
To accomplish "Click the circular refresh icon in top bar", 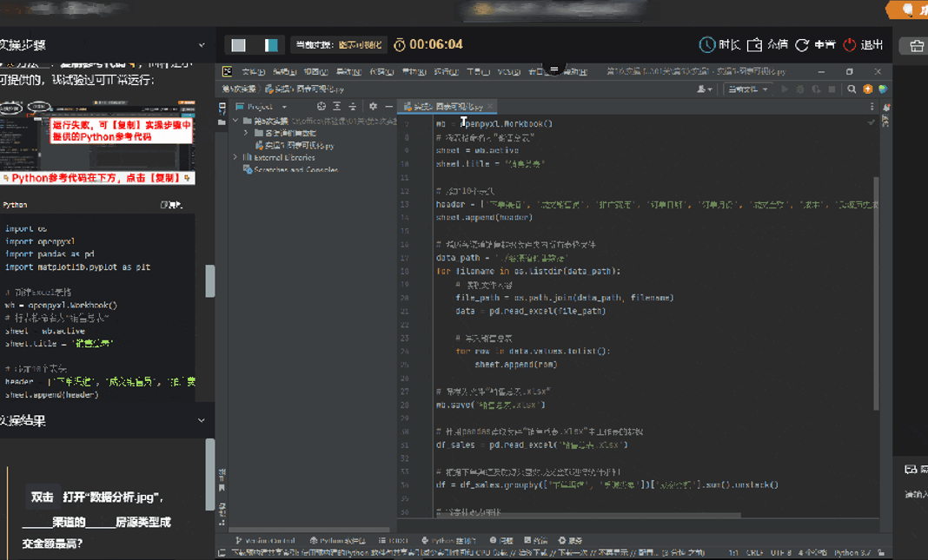I will point(802,45).
